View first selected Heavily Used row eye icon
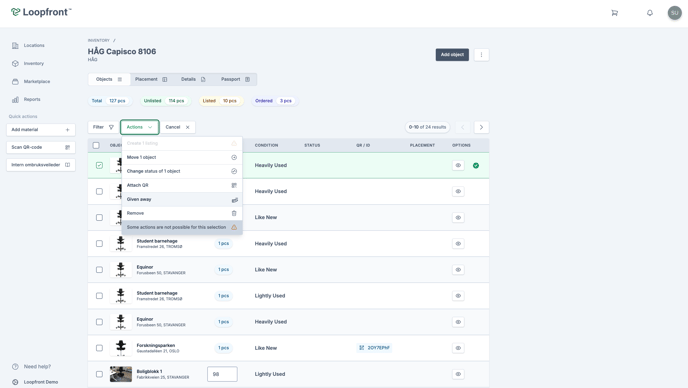Image resolution: width=688 pixels, height=388 pixels. (x=458, y=165)
